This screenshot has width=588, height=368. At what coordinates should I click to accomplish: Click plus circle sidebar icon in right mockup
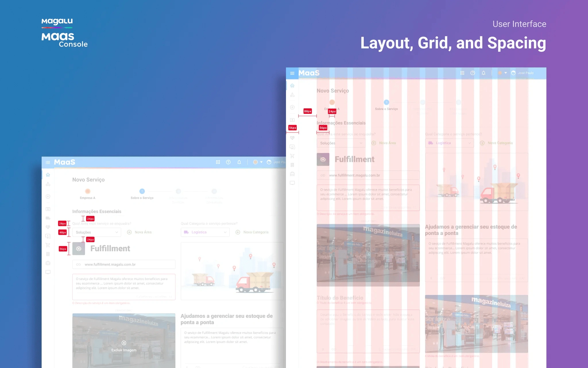click(x=292, y=107)
